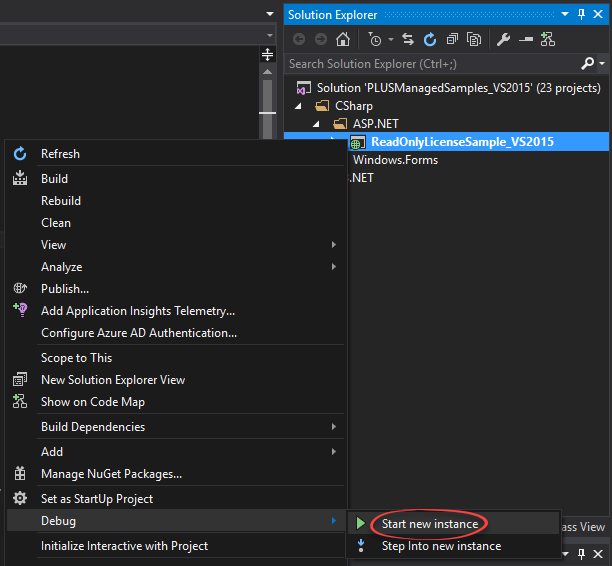This screenshot has height=566, width=612.
Task: Select the CSharp folder node
Action: [x=354, y=106]
